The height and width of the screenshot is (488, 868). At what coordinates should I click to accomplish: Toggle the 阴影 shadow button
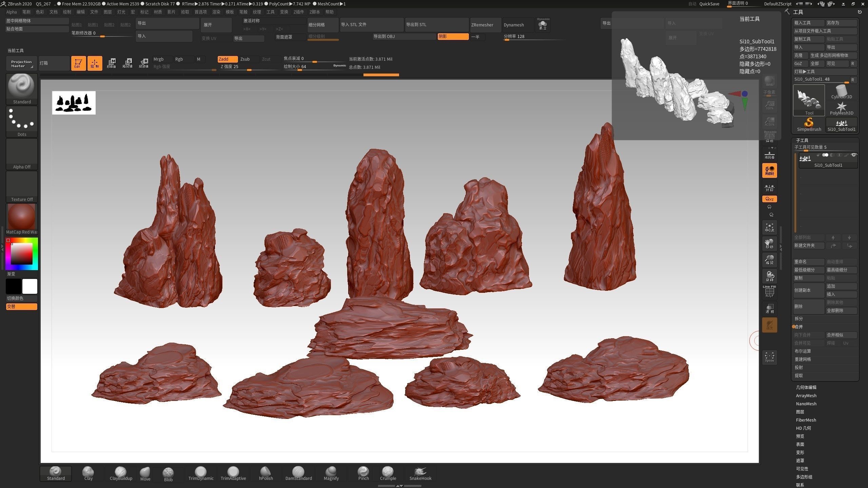[453, 37]
